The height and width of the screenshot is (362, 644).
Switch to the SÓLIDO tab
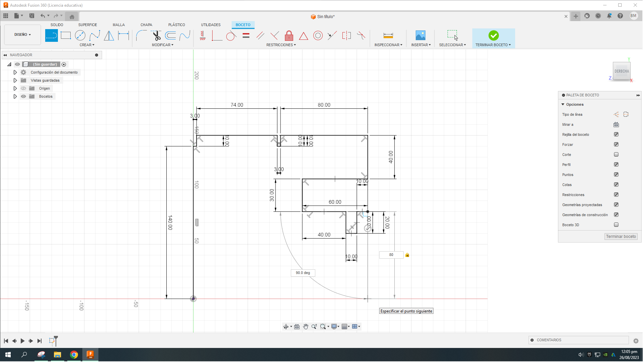click(x=57, y=25)
